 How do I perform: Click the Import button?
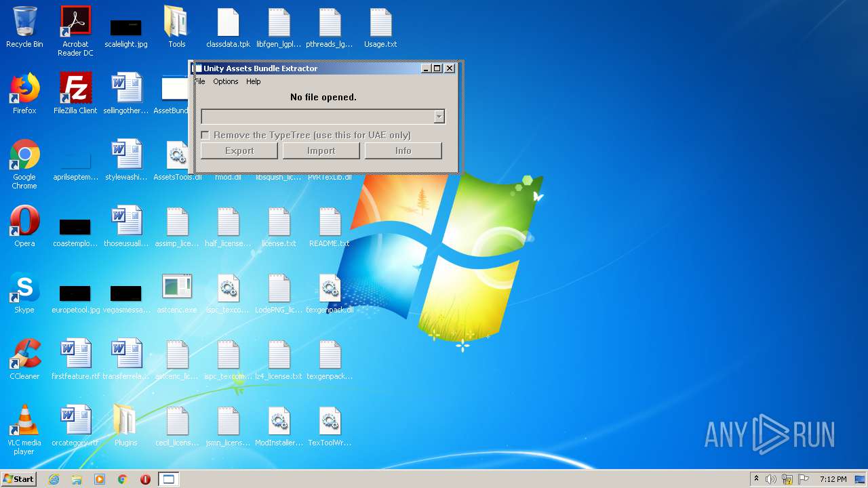(x=321, y=150)
